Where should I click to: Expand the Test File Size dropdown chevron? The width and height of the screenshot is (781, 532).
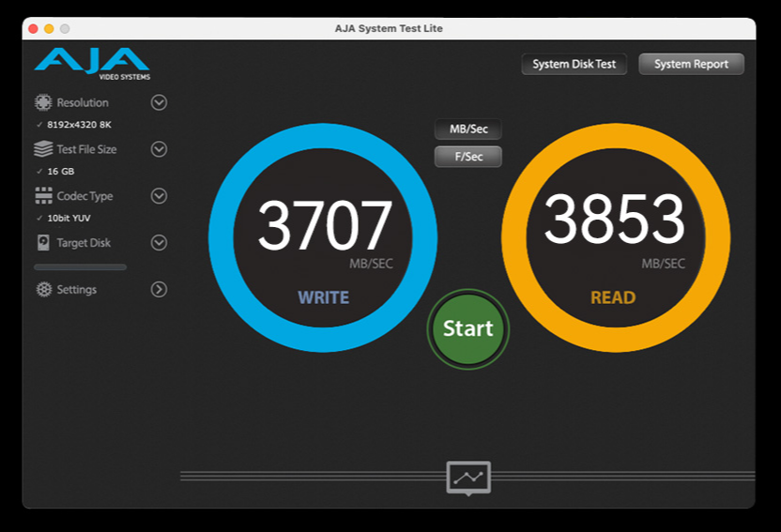(x=159, y=149)
